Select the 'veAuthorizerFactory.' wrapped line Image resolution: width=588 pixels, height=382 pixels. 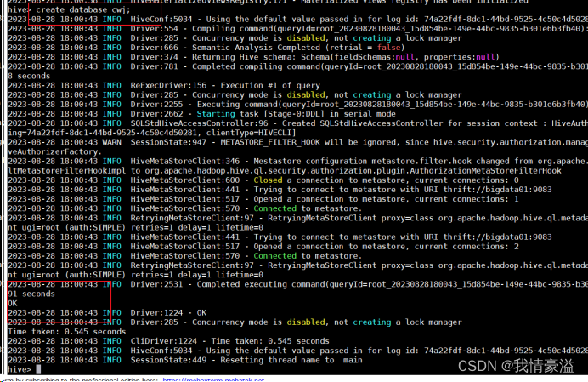coord(54,151)
